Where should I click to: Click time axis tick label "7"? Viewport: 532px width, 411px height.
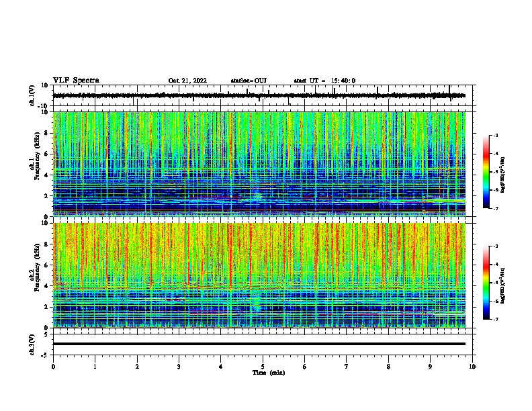pos(347,367)
